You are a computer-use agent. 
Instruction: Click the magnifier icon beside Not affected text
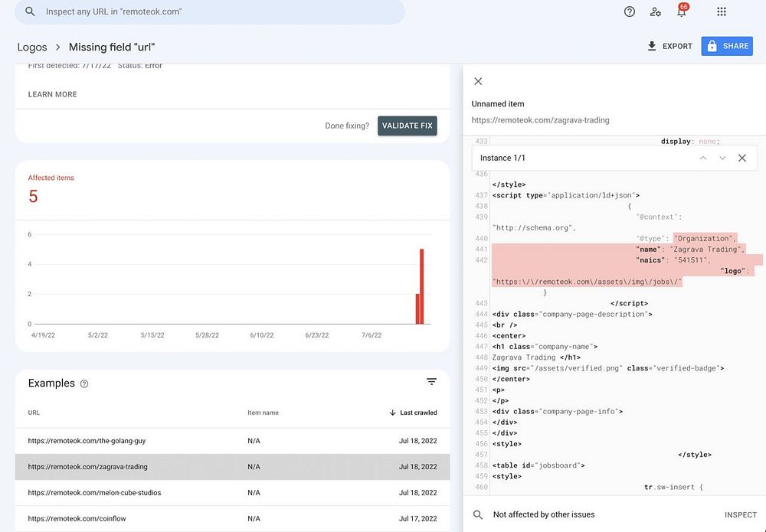coord(478,515)
